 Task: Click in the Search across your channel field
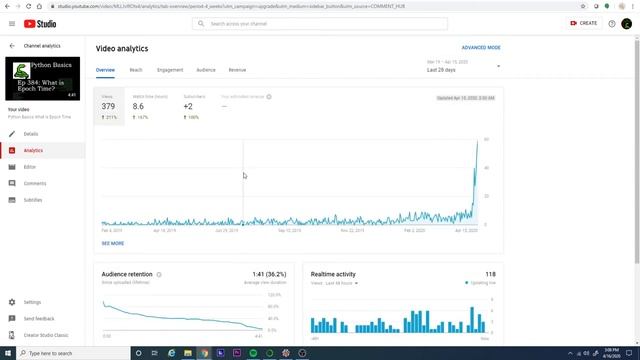point(320,24)
